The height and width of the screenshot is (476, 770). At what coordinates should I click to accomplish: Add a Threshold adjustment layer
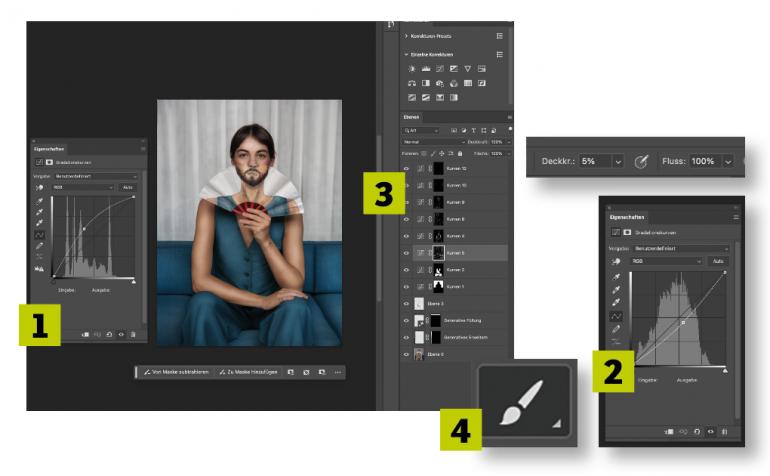(x=426, y=97)
